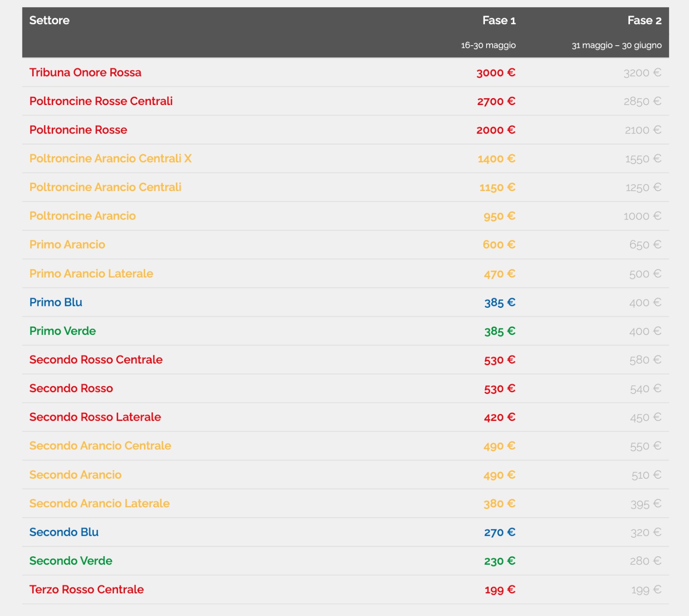The height and width of the screenshot is (616, 689).
Task: Click the Settore column header
Action: [x=49, y=20]
